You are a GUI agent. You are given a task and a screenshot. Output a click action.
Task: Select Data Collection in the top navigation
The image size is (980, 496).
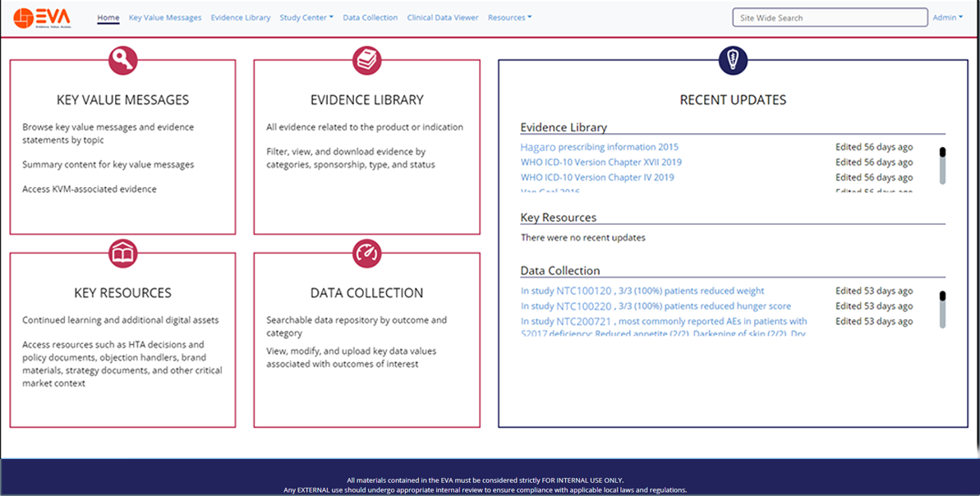click(x=370, y=17)
